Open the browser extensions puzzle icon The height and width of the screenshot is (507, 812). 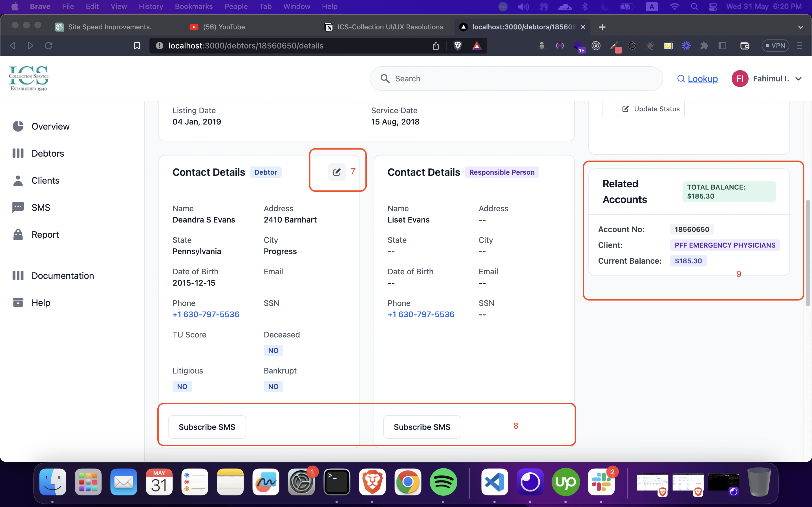(704, 46)
